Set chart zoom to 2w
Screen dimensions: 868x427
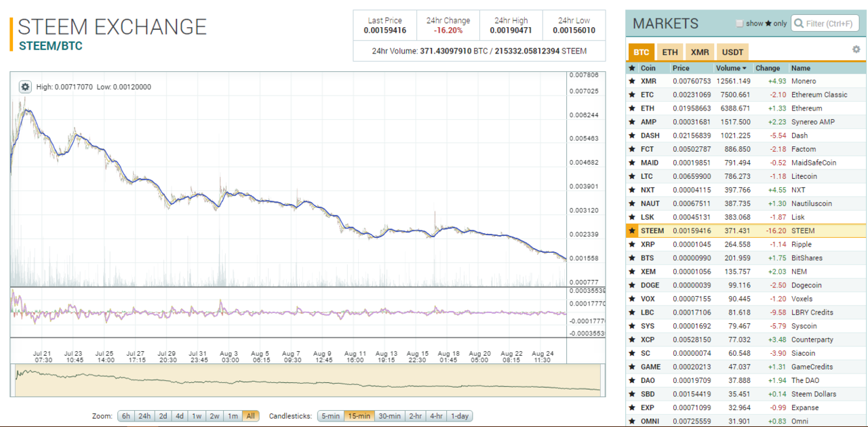214,415
